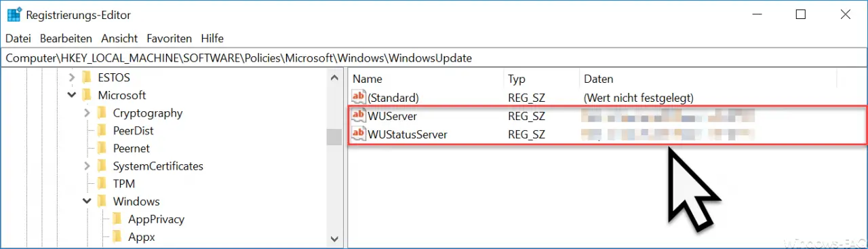This screenshot has width=868, height=249.
Task: Open the Ansicht menu
Action: [x=119, y=39]
